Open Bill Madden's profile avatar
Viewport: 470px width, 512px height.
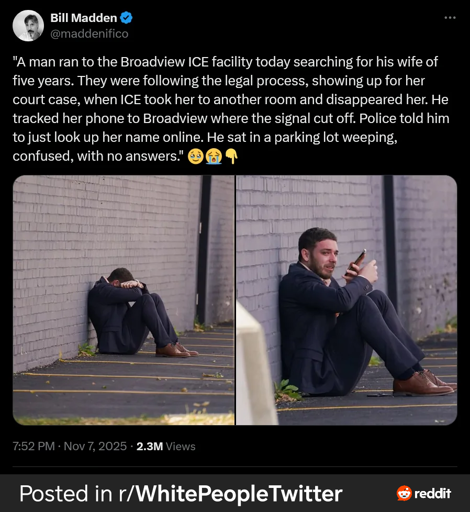coord(28,26)
